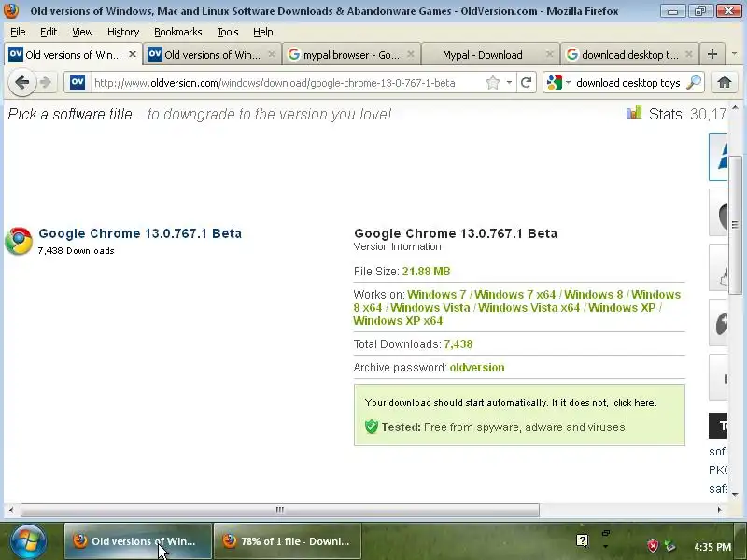Click the Windows platform icon in right sidebar

720,157
